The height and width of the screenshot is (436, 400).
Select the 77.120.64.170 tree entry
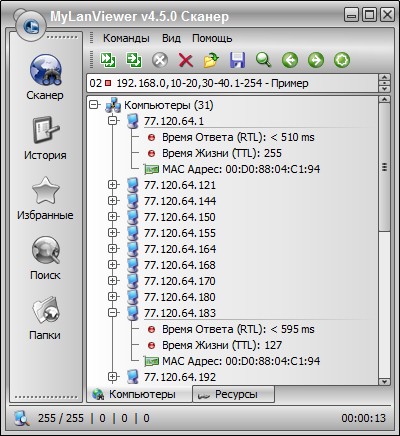coord(180,281)
